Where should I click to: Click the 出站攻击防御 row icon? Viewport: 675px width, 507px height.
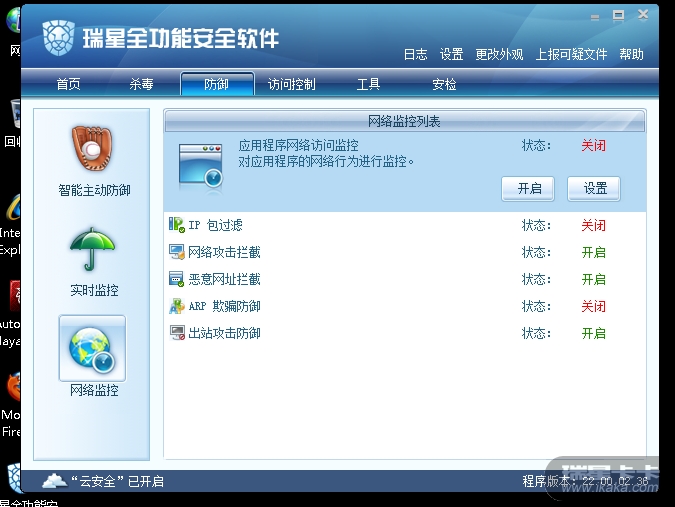[x=176, y=333]
